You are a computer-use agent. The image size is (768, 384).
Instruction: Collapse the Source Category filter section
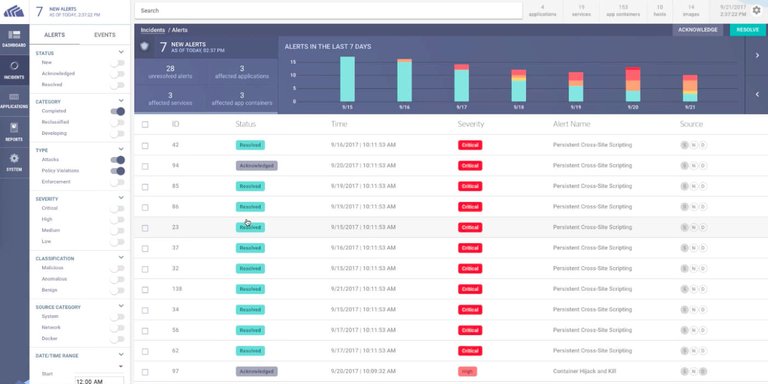(121, 306)
